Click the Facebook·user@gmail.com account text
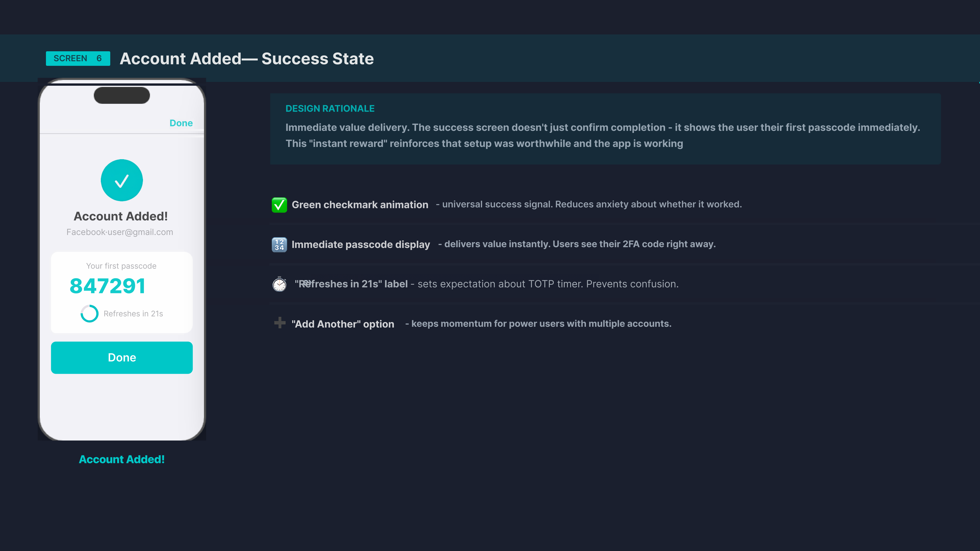The width and height of the screenshot is (980, 551). click(119, 232)
